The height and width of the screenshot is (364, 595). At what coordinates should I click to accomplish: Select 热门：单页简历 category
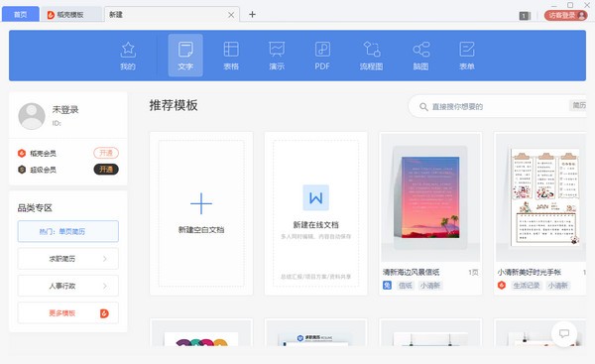(x=67, y=231)
